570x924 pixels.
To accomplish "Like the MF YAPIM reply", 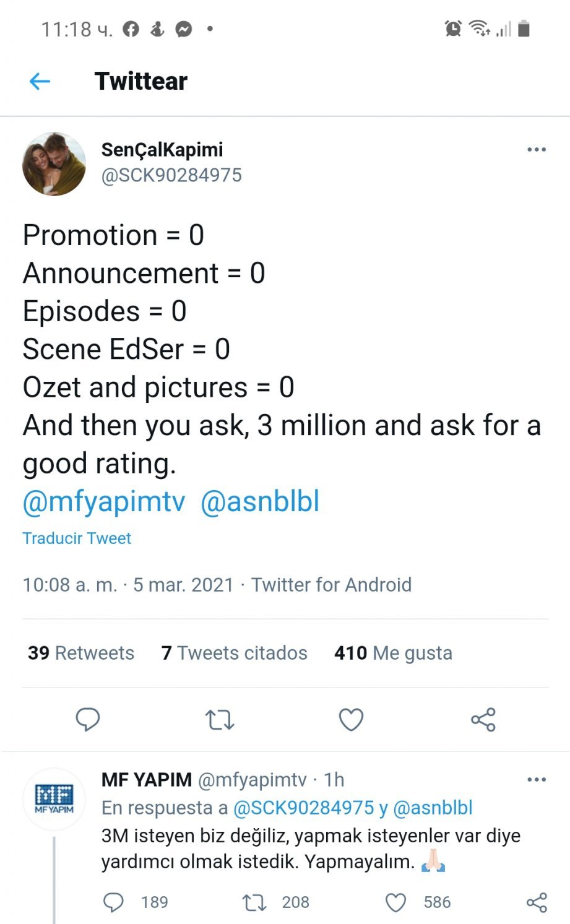I will [395, 902].
